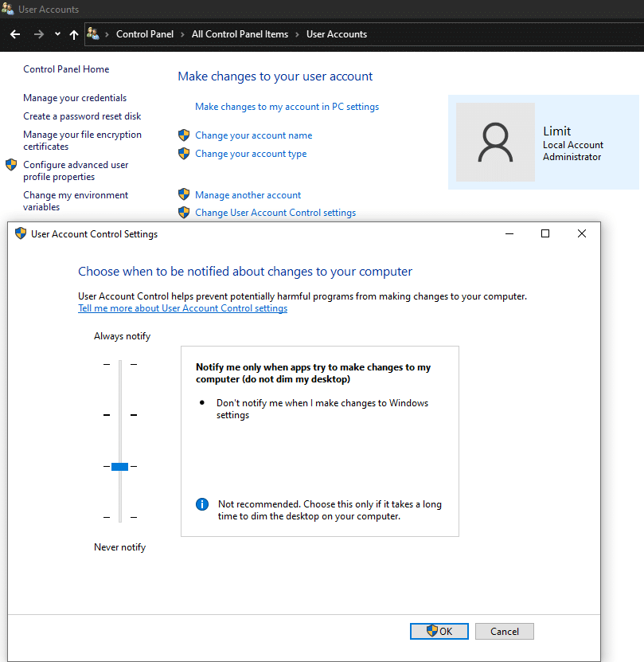Open Manage your credentials

(x=75, y=98)
